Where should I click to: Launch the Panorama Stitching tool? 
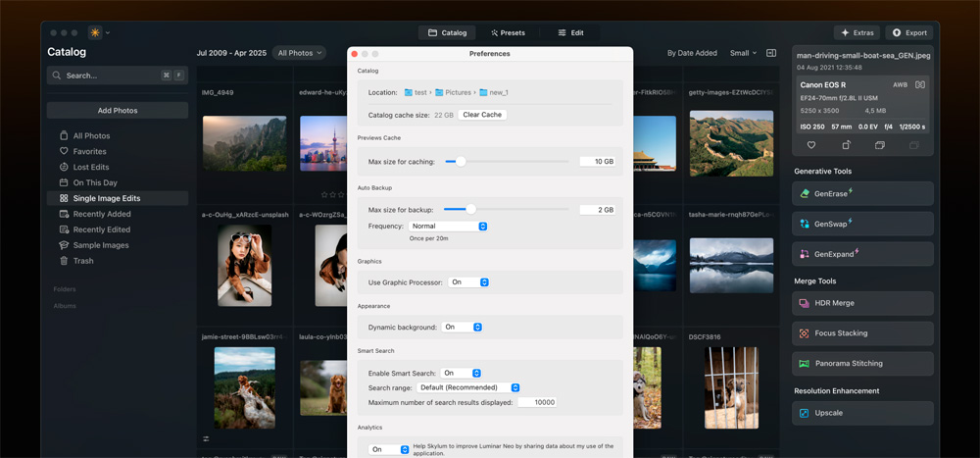pos(862,364)
